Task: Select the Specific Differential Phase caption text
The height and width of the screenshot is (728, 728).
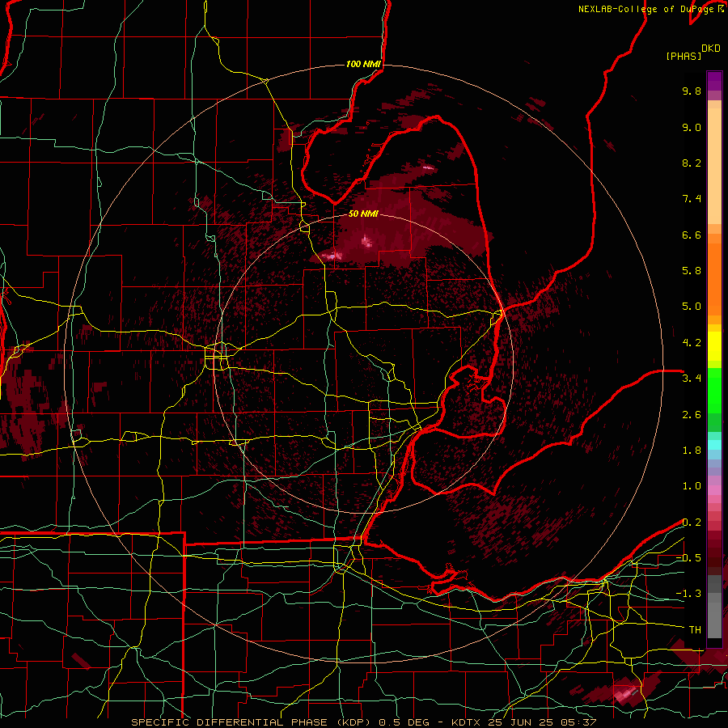Action: point(363,722)
